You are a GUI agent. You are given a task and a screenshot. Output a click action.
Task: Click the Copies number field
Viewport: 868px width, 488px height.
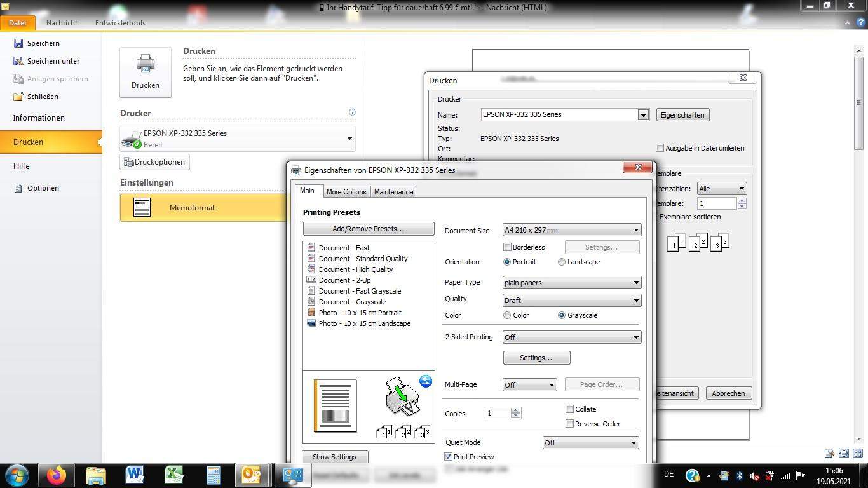click(498, 413)
